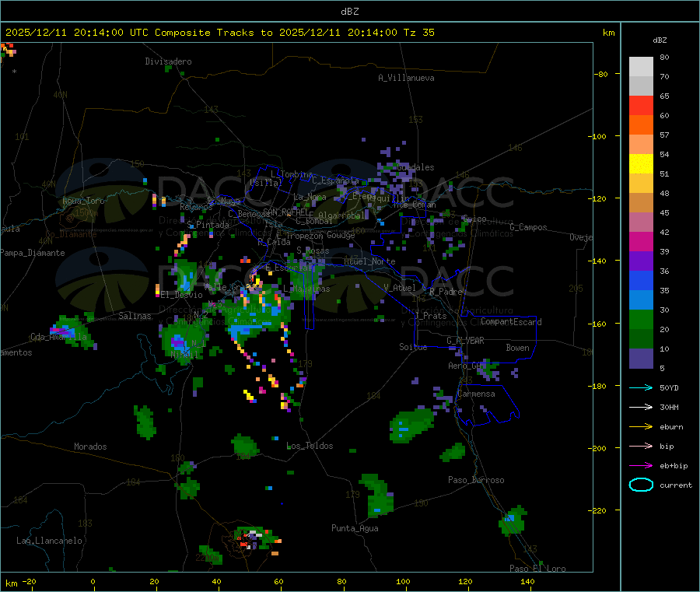Click the 'Pampa_Diamante' map label

(33, 253)
